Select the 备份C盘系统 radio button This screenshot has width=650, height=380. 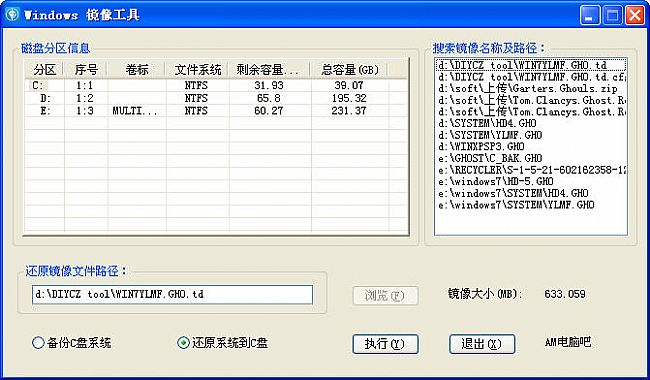coord(72,343)
